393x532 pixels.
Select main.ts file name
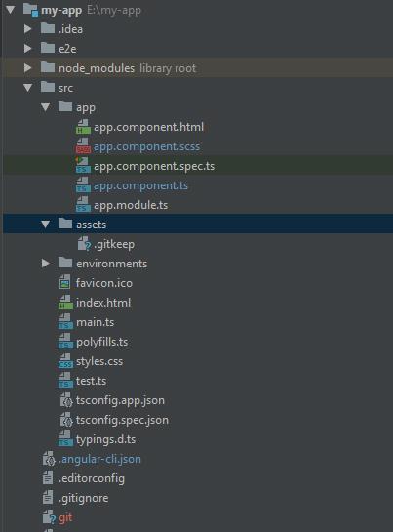tap(95, 322)
